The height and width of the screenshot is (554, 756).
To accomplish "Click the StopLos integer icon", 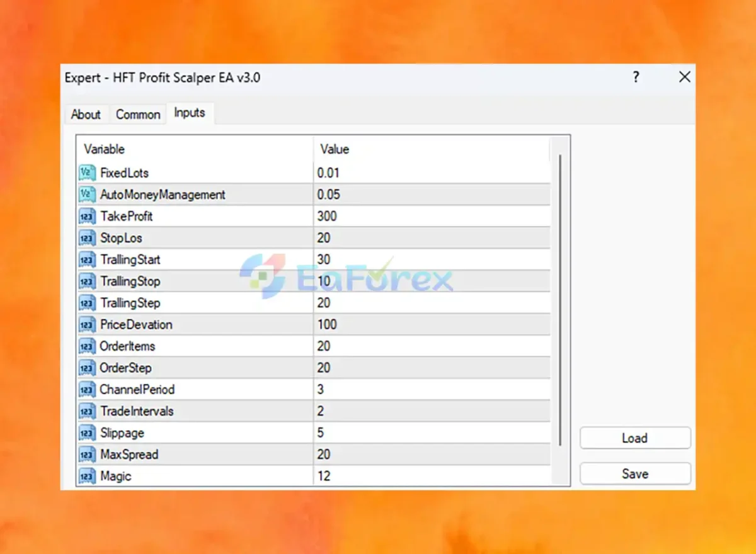I will click(x=87, y=238).
